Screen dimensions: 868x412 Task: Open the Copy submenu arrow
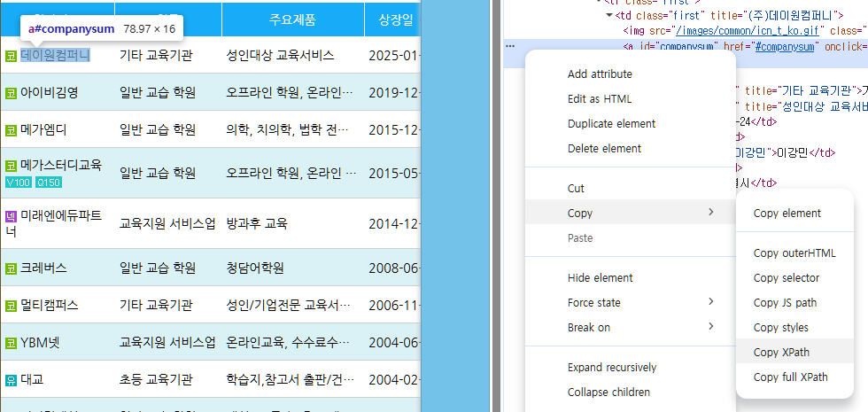click(711, 212)
